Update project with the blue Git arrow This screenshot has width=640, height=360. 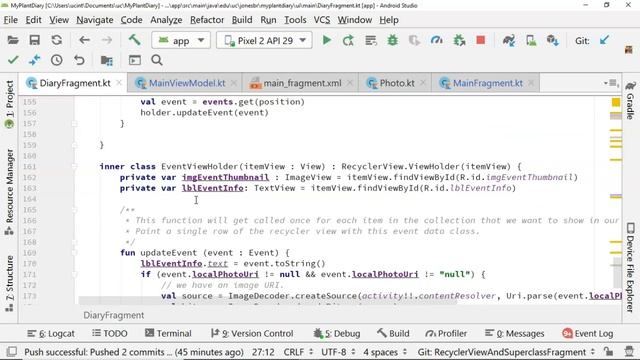(x=604, y=40)
